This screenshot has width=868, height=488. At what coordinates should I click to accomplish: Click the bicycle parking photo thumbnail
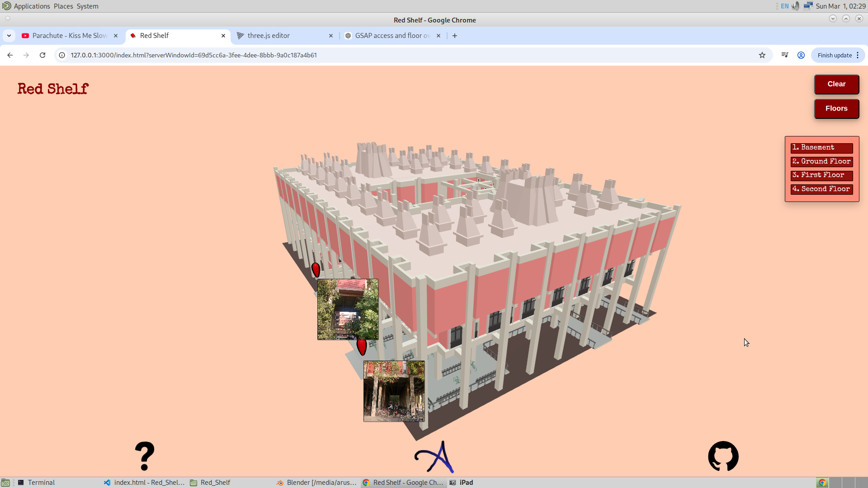(393, 391)
